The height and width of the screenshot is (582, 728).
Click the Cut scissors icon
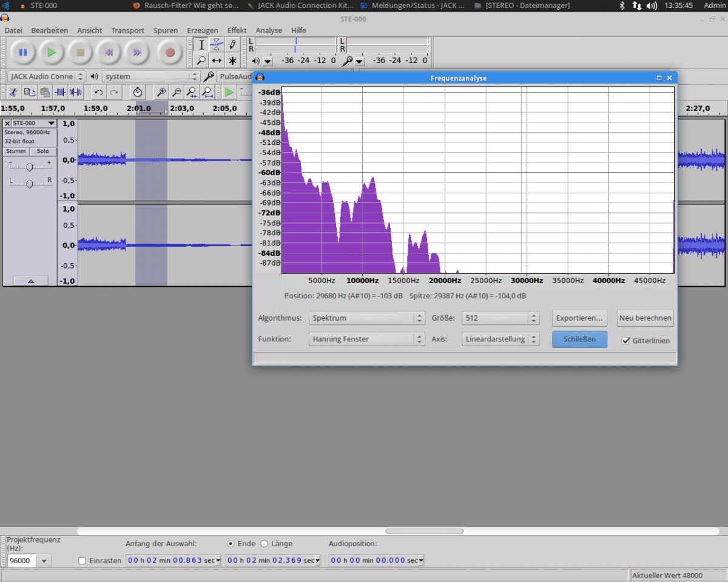pos(13,92)
